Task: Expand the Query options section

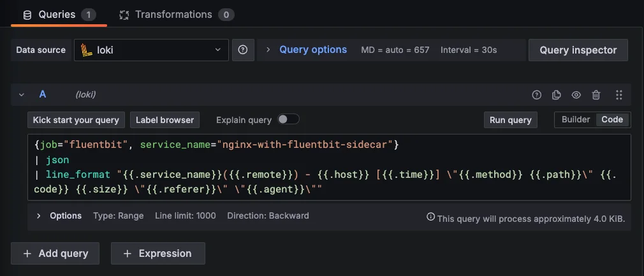Action: click(x=312, y=50)
